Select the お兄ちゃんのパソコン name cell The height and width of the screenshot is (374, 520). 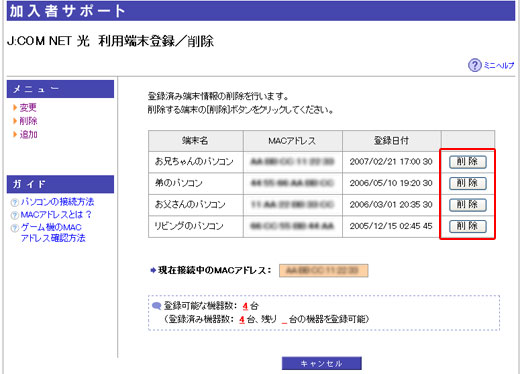click(x=196, y=162)
